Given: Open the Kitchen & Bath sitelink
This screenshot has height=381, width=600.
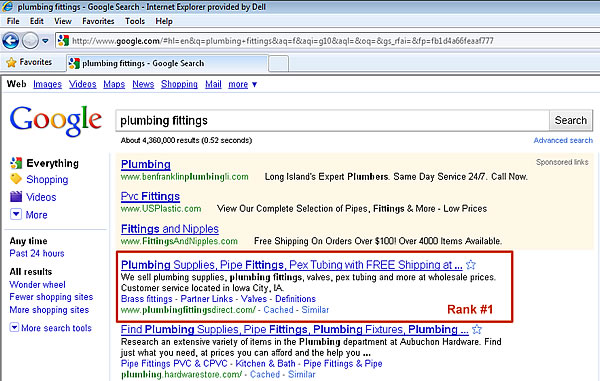Looking at the screenshot, I should click(266, 363).
